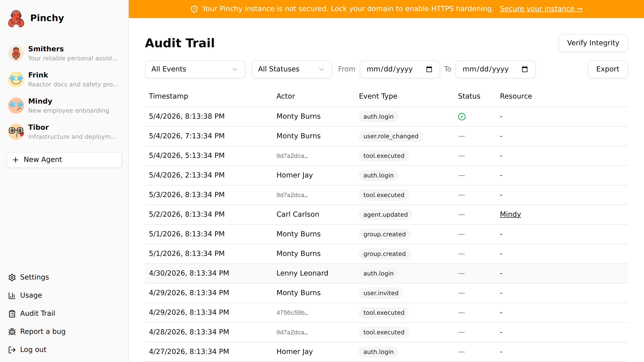
Task: Click the Audit Trail clipboard icon
Action: pyautogui.click(x=12, y=313)
